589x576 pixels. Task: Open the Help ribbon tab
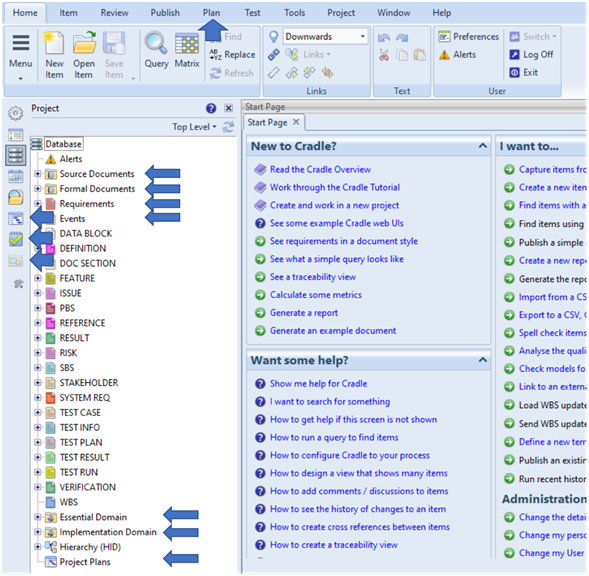tap(441, 13)
